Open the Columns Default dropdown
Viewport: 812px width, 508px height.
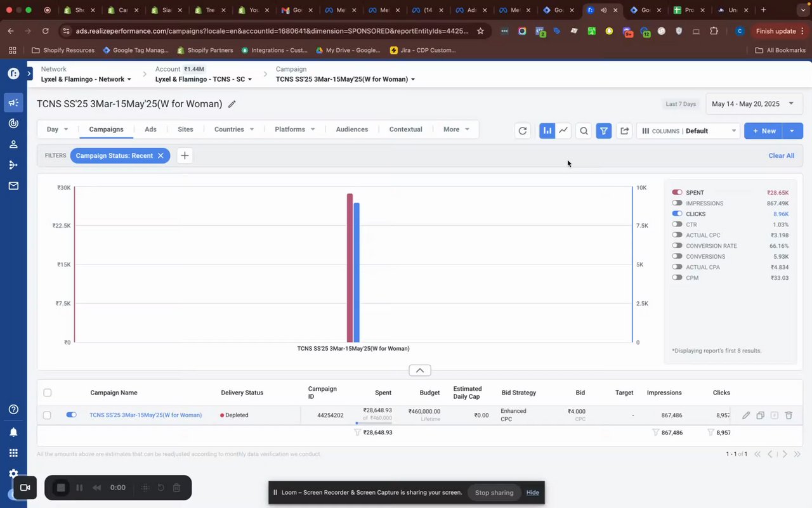click(x=689, y=131)
